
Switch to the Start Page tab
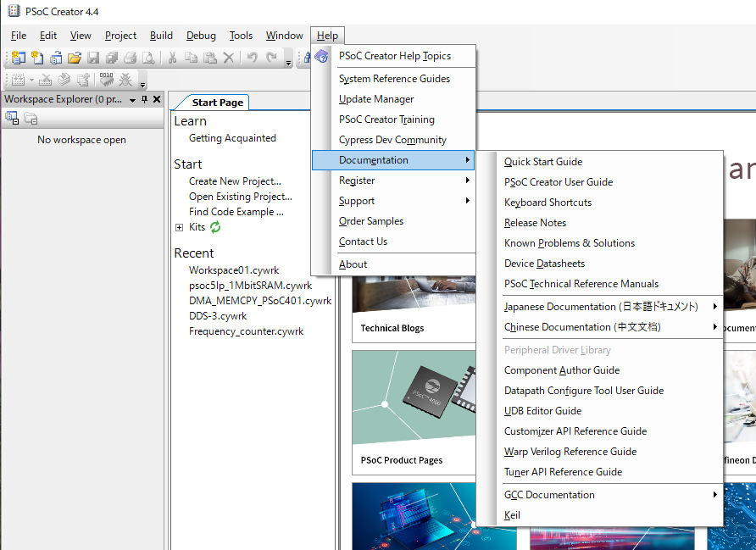(x=217, y=103)
